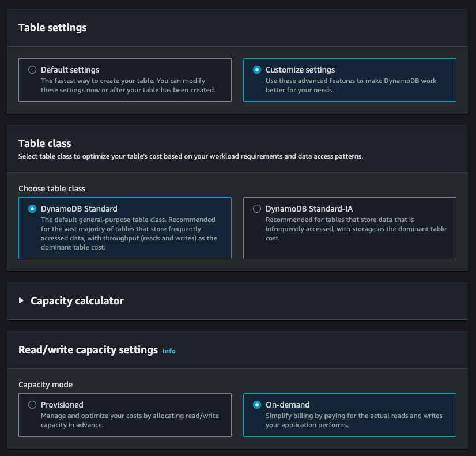Click the 'Choose table class' label
476x456 pixels.
tap(52, 189)
